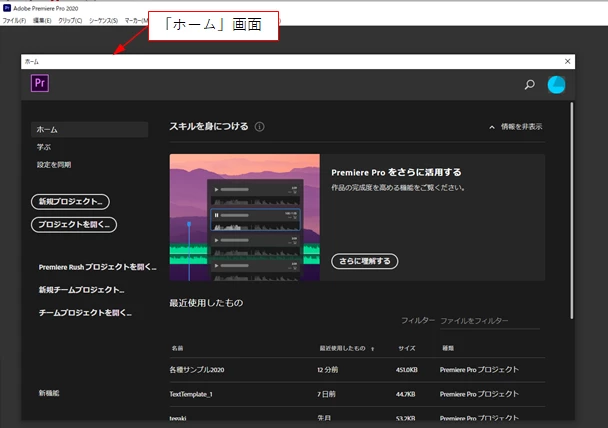608x428 pixels.
Task: Click the サイズ column header
Action: pyautogui.click(x=407, y=348)
